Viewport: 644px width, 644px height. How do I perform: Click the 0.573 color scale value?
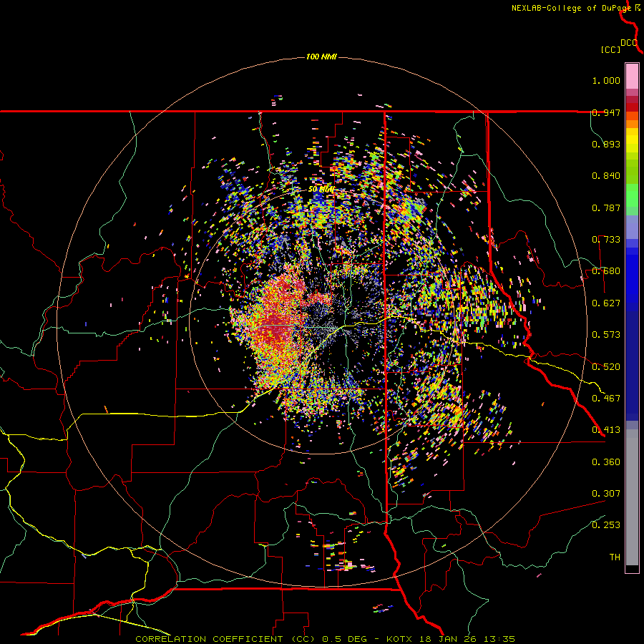(x=606, y=335)
